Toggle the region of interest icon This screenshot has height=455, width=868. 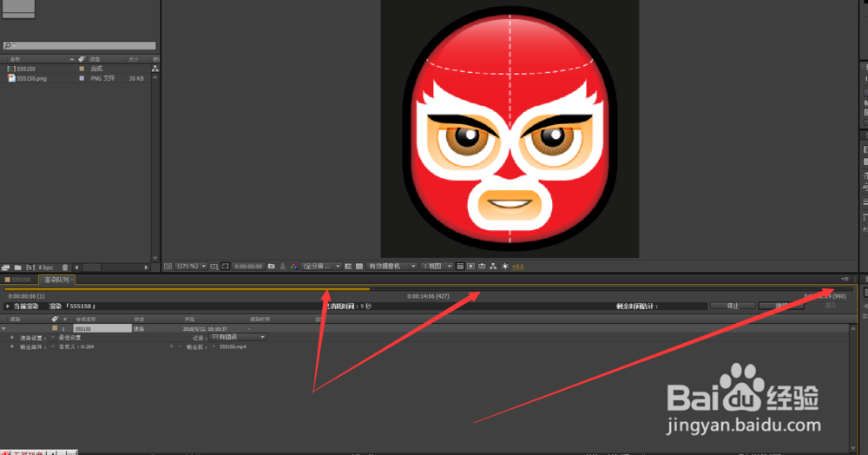348,267
